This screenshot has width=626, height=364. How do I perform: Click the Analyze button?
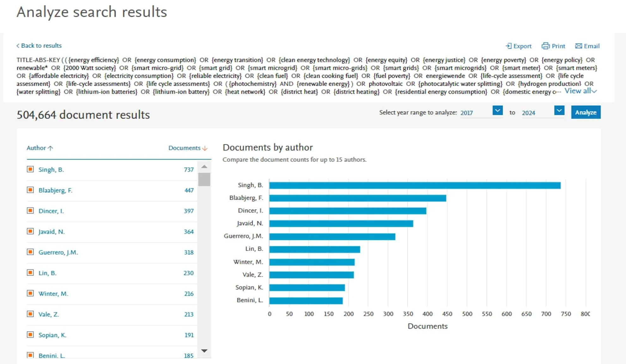586,112
